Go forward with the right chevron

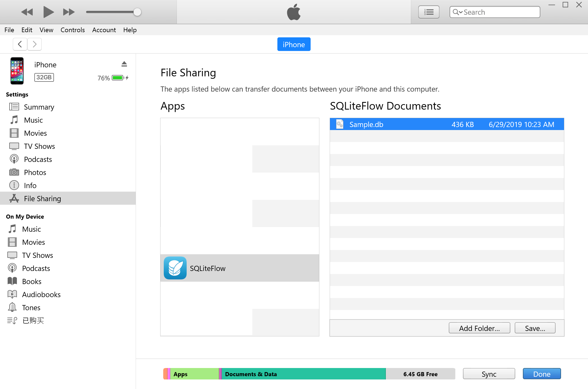click(x=35, y=44)
